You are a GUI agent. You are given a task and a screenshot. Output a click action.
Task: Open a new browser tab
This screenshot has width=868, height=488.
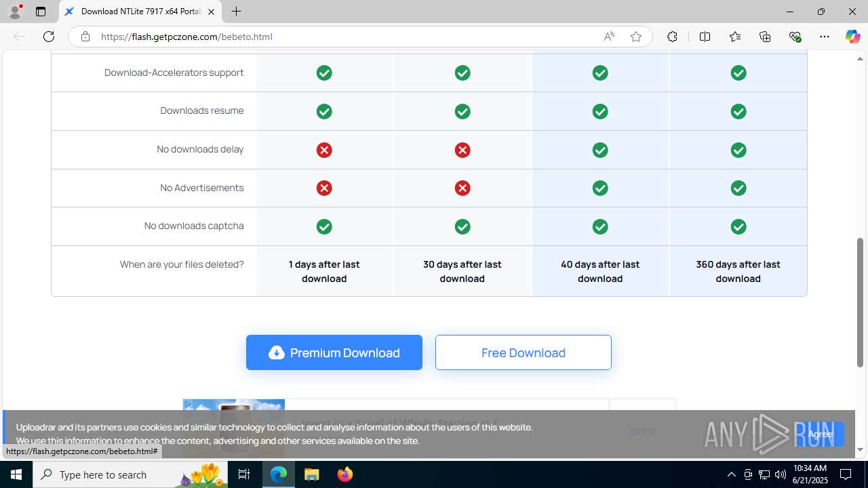pos(236,12)
